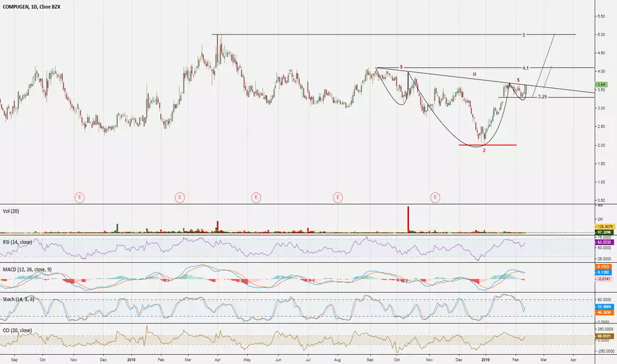
Task: Click the '4.1' label on the horizontal line
Action: 526,68
